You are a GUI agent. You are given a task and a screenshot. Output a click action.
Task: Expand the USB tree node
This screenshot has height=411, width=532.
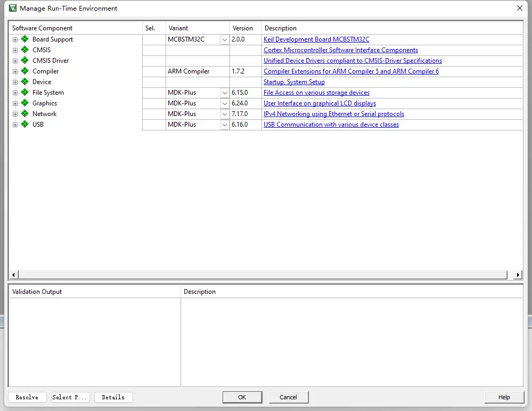pyautogui.click(x=15, y=125)
